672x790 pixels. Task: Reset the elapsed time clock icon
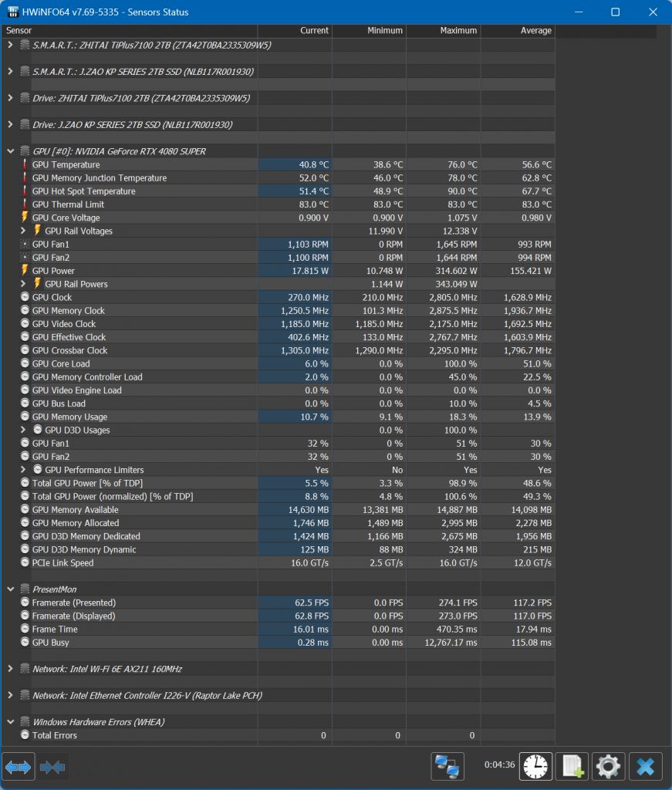point(535,766)
